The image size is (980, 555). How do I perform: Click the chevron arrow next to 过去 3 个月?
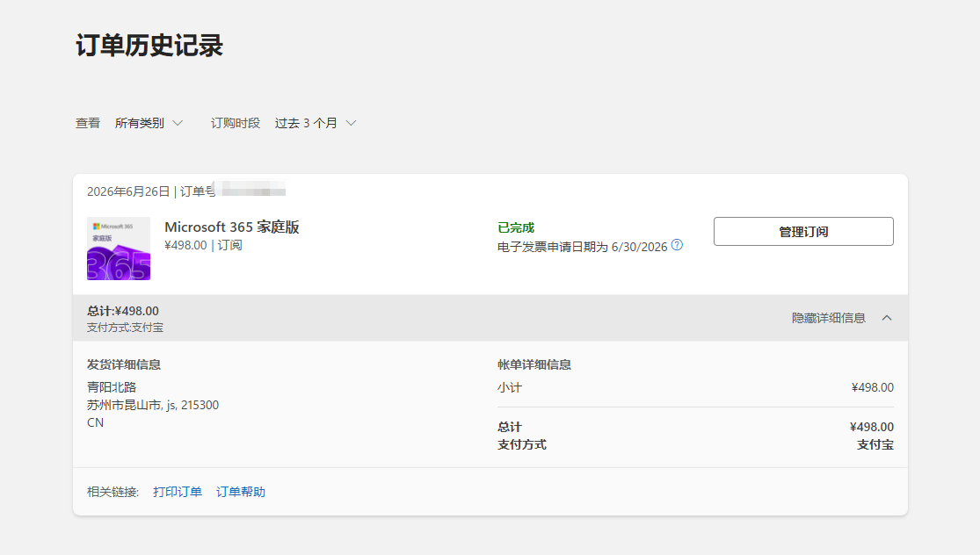pos(352,123)
